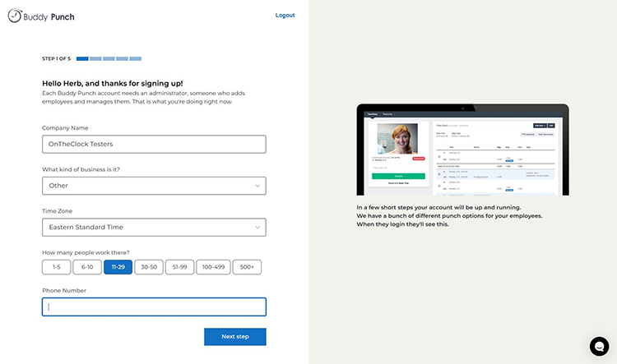Click the Next step button
Viewport: 617px width, 364px height.
tap(235, 337)
